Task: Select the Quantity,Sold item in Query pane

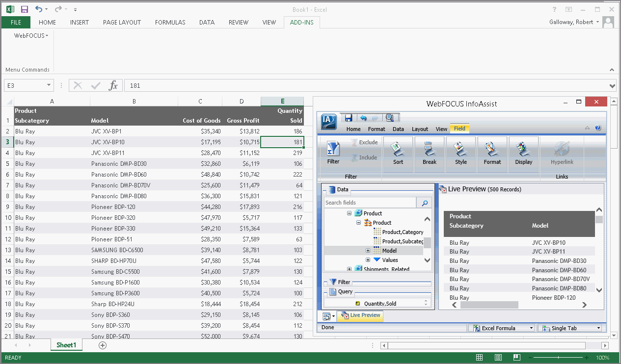Action: [x=380, y=304]
